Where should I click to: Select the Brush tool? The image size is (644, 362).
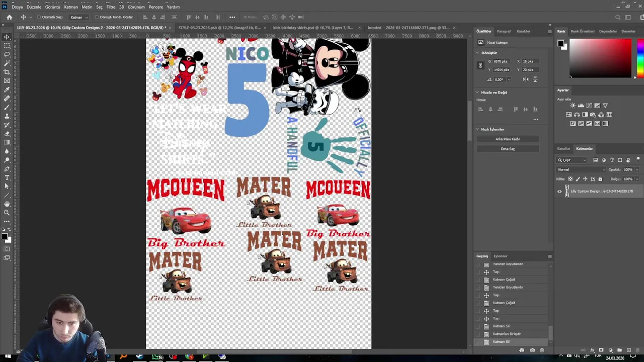pos(7,107)
